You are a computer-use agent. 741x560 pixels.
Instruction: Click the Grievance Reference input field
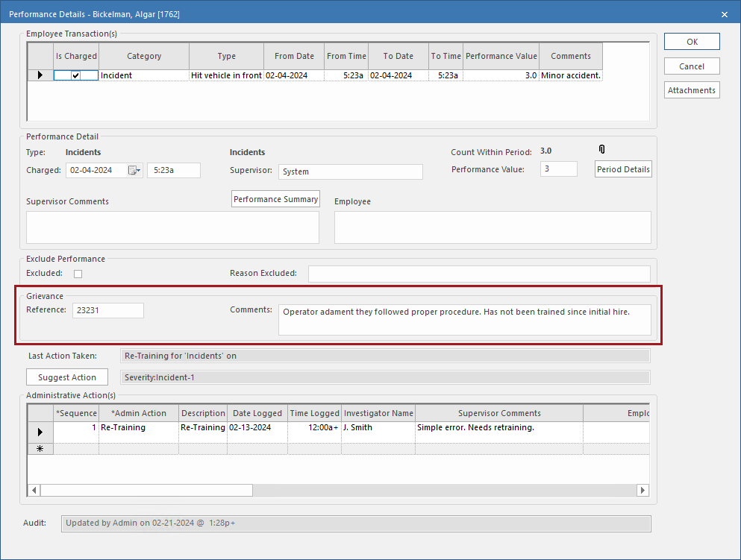(107, 310)
